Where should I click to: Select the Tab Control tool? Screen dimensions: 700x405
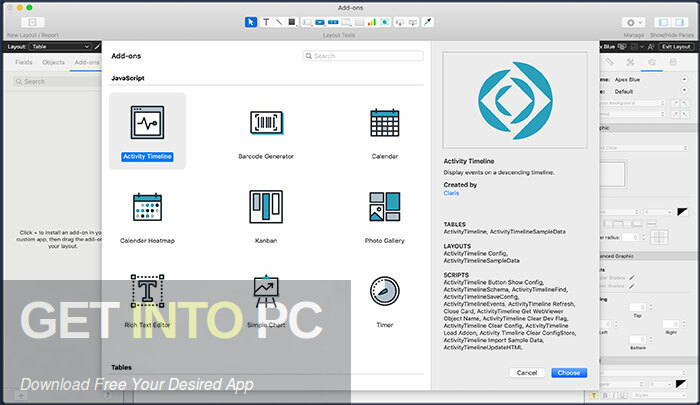[346, 22]
